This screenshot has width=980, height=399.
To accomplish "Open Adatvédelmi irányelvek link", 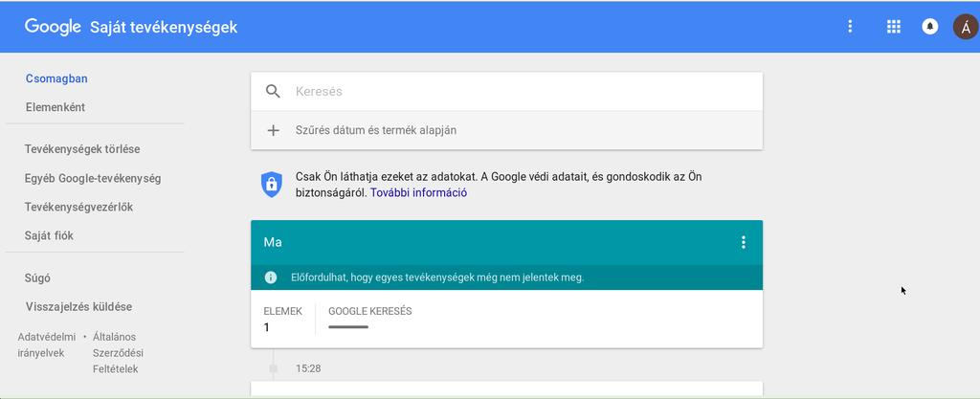I will [46, 344].
